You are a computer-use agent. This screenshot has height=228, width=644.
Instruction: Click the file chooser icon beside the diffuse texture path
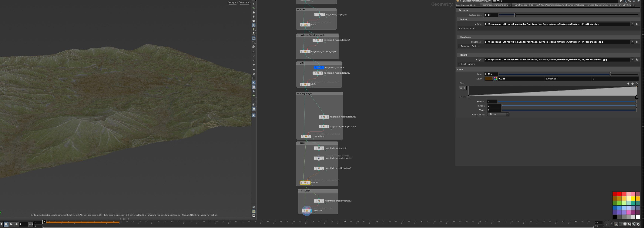pos(636,24)
